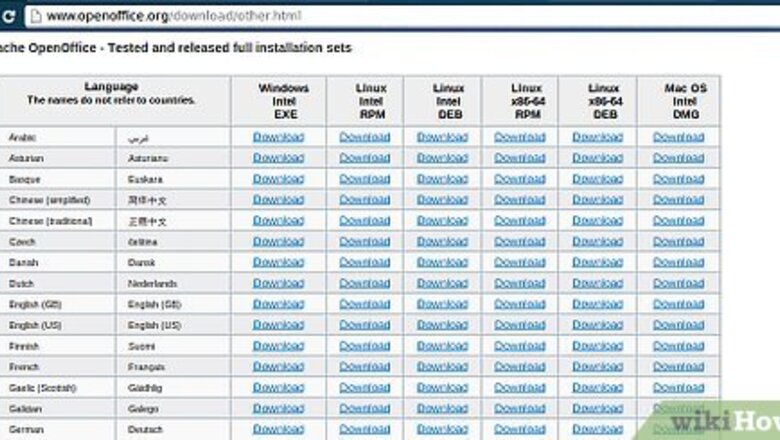Select the Suomi native name cell
The width and height of the screenshot is (780, 440).
tap(173, 346)
